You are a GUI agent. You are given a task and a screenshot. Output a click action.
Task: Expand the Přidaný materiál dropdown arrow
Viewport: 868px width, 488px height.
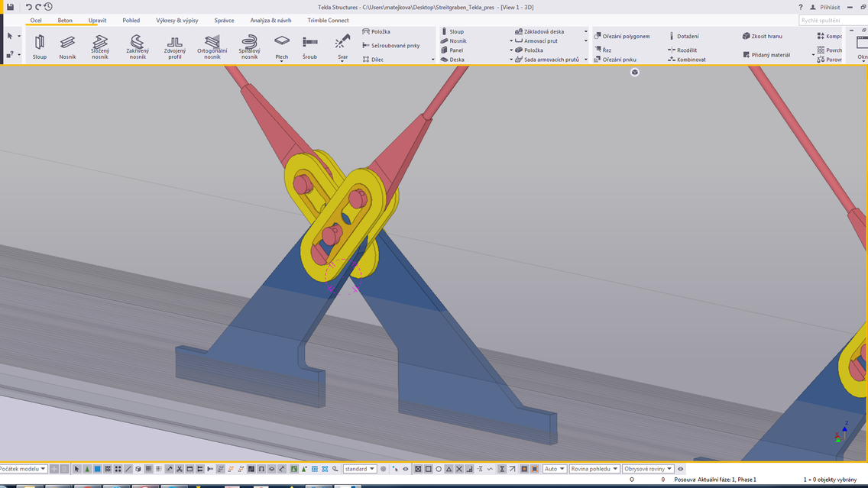click(x=813, y=55)
